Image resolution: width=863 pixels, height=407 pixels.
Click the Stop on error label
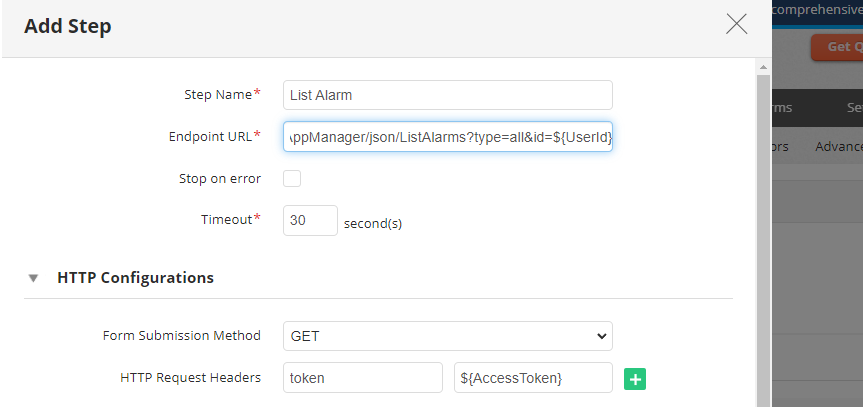pyautogui.click(x=213, y=179)
